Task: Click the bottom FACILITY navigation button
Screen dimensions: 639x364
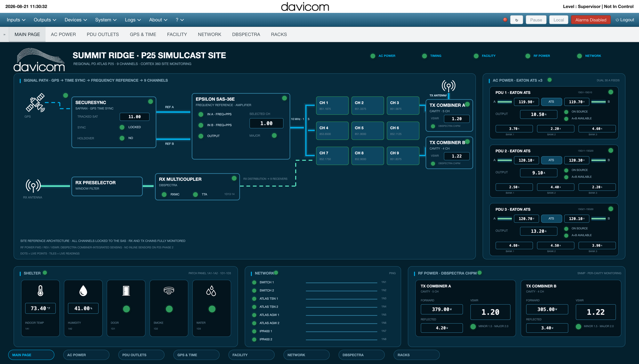Action: [x=251, y=355]
